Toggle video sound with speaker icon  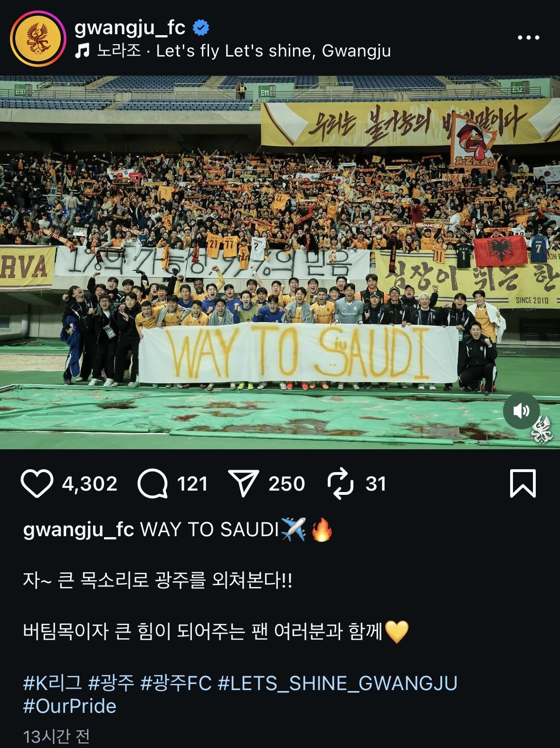point(522,410)
